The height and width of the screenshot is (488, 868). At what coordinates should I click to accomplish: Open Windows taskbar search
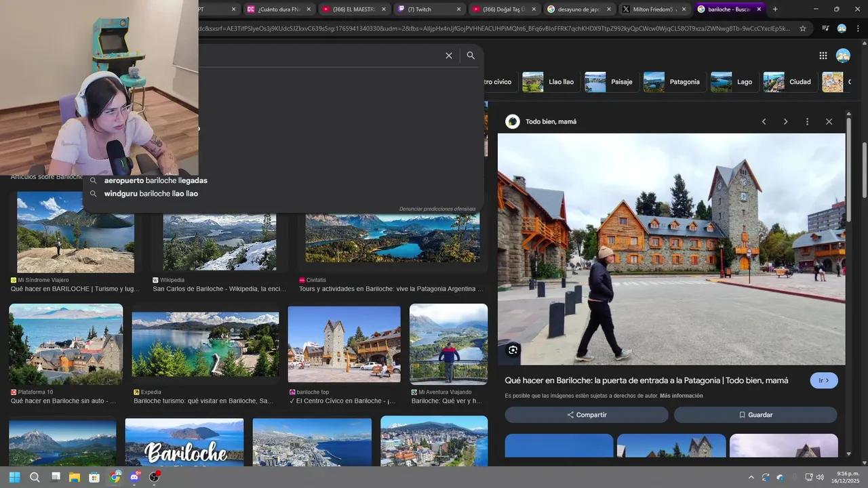(x=35, y=477)
